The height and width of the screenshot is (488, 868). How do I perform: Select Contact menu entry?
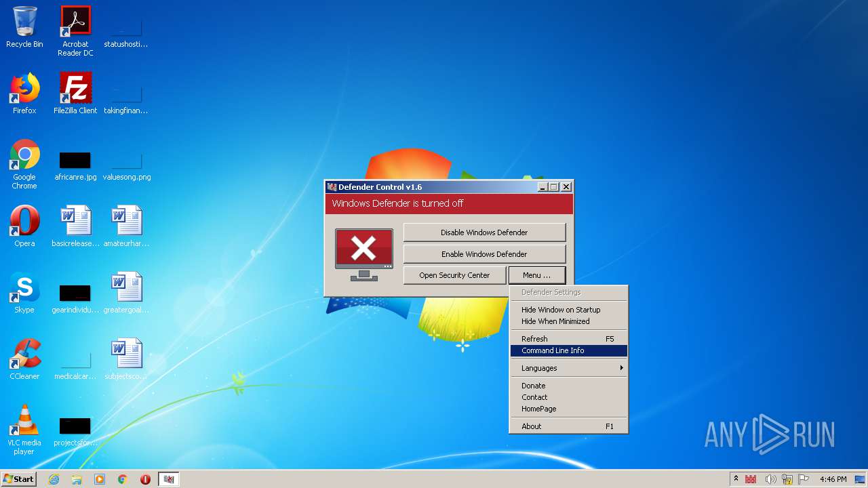569,397
